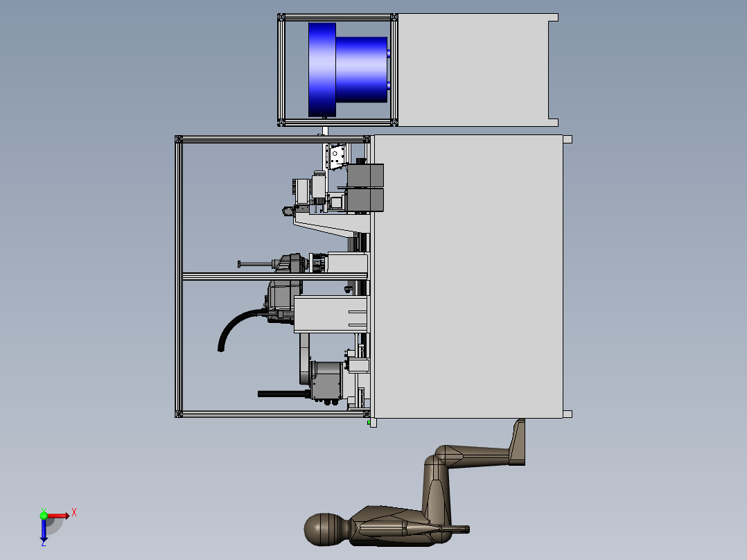
Task: Click the blue Z axis arrow of the triad
Action: tap(44, 530)
